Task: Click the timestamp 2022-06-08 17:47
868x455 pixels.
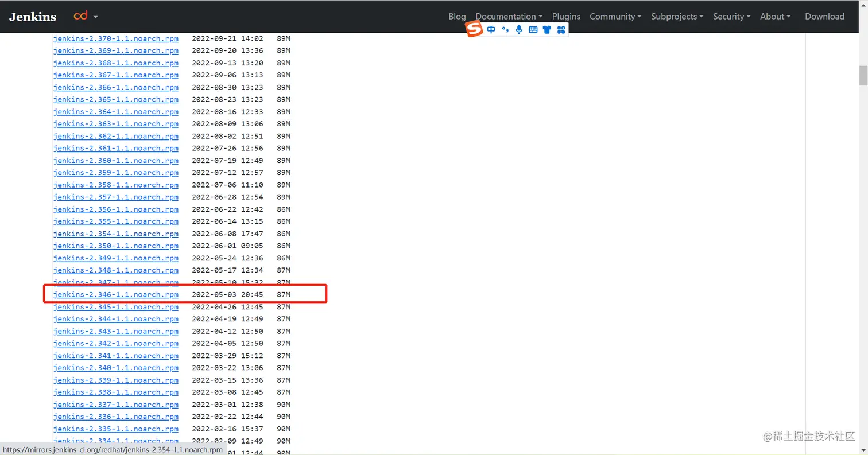Action: [x=227, y=234]
